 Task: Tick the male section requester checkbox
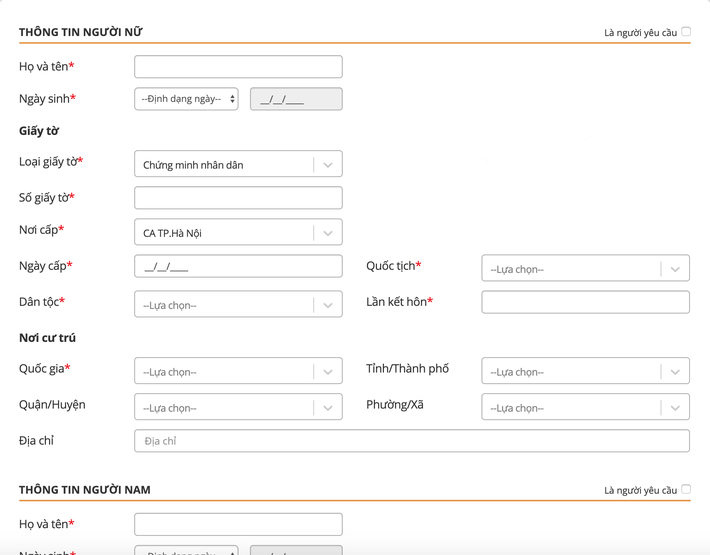point(686,490)
